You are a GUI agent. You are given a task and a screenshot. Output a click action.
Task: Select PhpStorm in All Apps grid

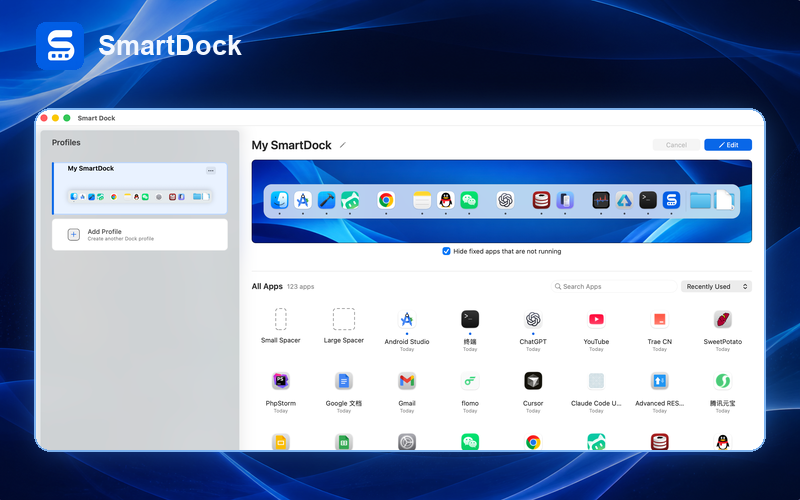(281, 392)
